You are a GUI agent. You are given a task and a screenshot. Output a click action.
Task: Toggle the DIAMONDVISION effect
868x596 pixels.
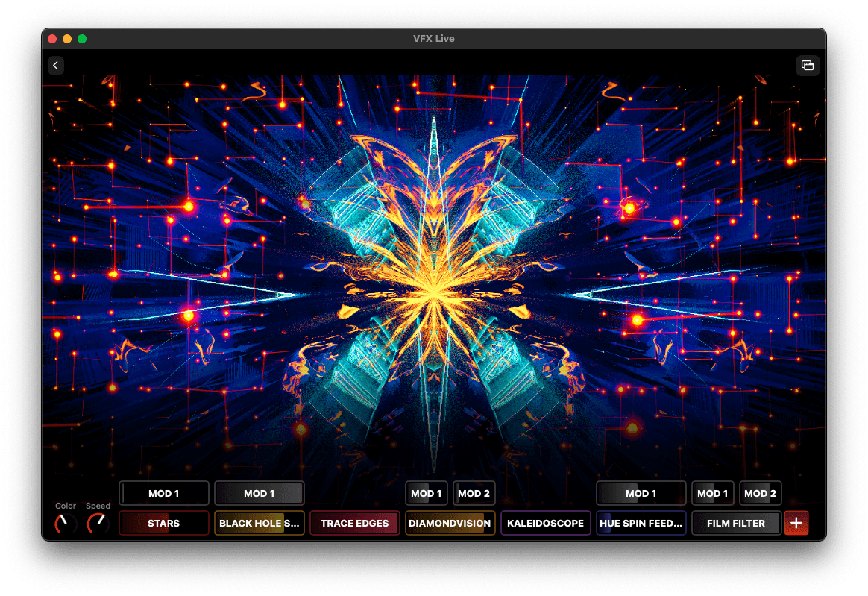pos(450,523)
